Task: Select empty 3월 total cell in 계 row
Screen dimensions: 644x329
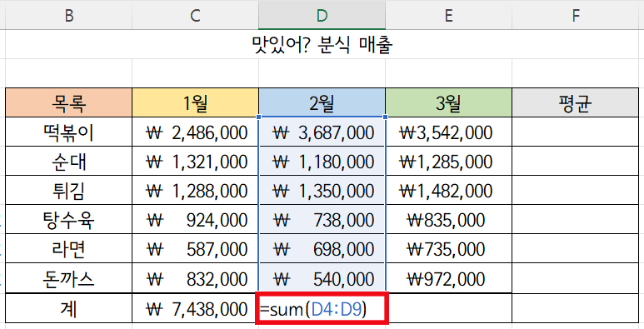Action: pyautogui.click(x=450, y=308)
